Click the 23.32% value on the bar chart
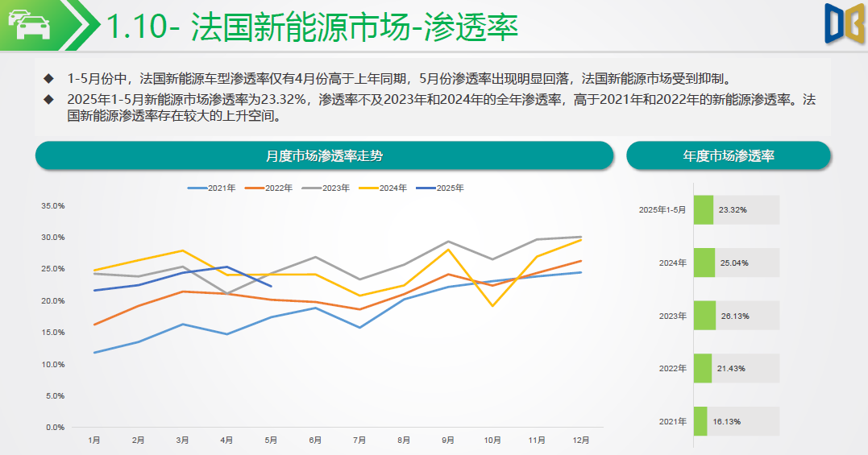 pyautogui.click(x=733, y=210)
